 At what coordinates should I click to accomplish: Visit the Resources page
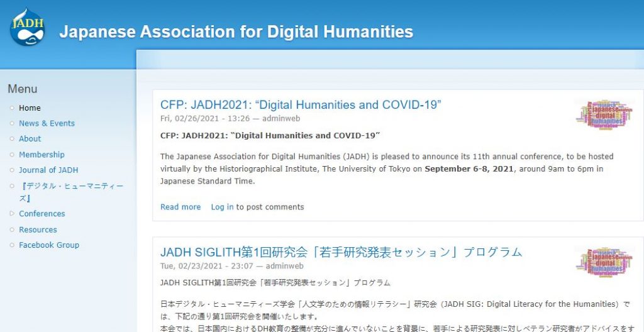tap(38, 230)
